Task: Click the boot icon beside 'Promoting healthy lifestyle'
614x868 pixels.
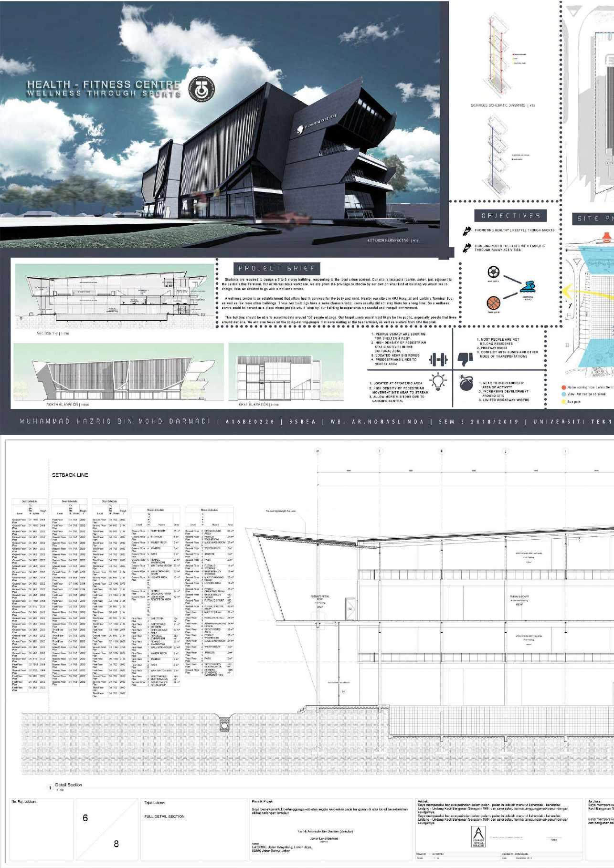Action: (467, 231)
